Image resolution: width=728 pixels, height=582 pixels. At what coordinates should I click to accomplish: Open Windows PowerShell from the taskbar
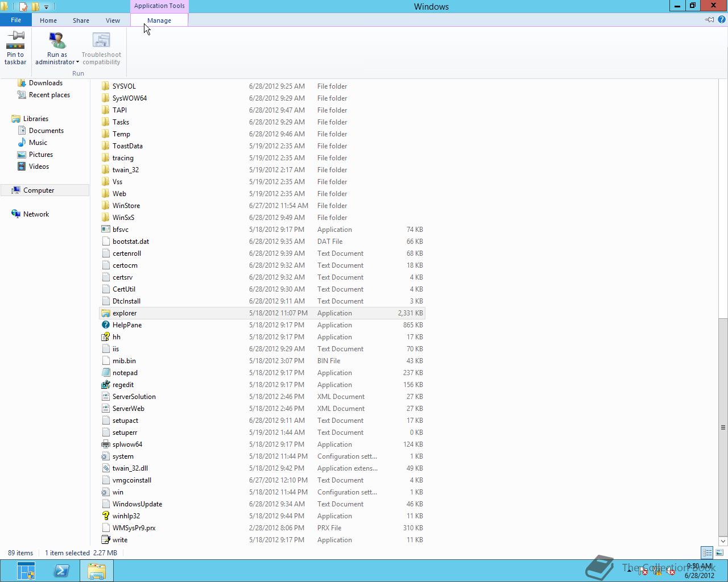pyautogui.click(x=61, y=571)
